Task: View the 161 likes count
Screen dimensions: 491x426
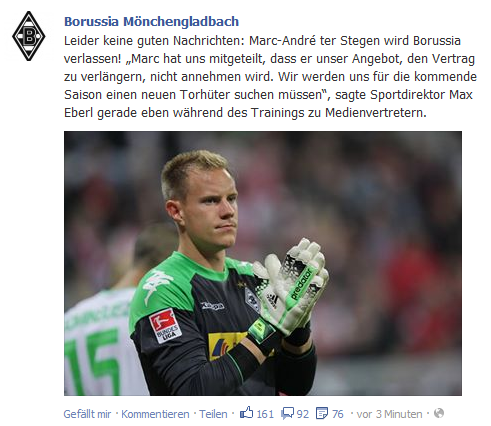Action: click(265, 414)
